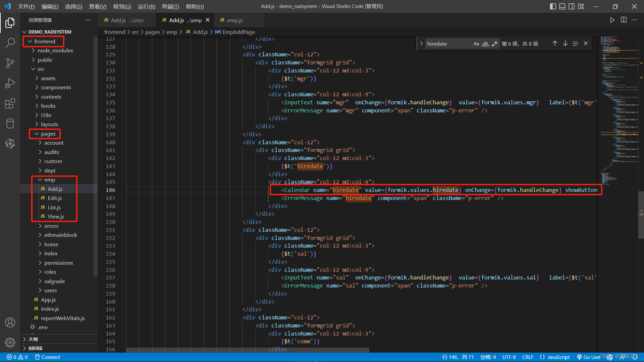Screen dimensions: 644x362
Task: Click the EmpAddPage breadcrumb symbol
Action: pyautogui.click(x=238, y=32)
